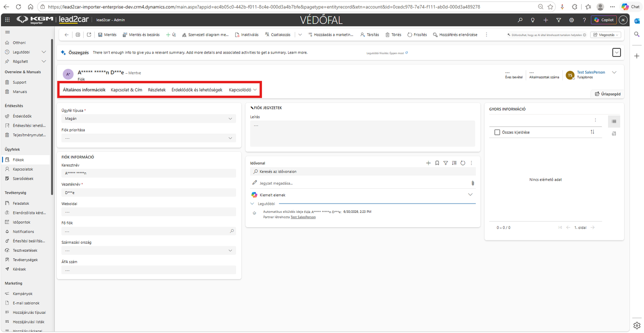This screenshot has height=333, width=644.
Task: Click the Keresés az idővonalon search box
Action: (x=363, y=172)
